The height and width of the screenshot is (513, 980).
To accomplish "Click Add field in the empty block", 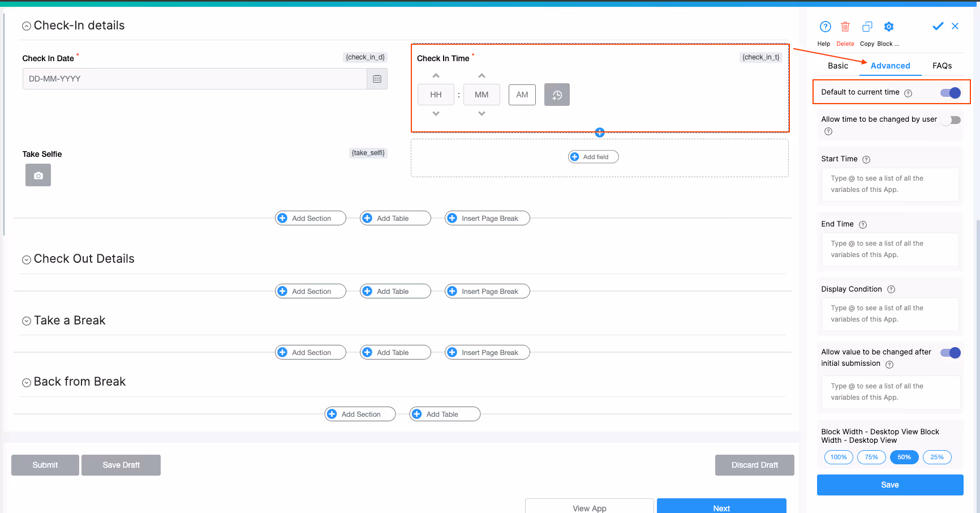I will (x=594, y=157).
